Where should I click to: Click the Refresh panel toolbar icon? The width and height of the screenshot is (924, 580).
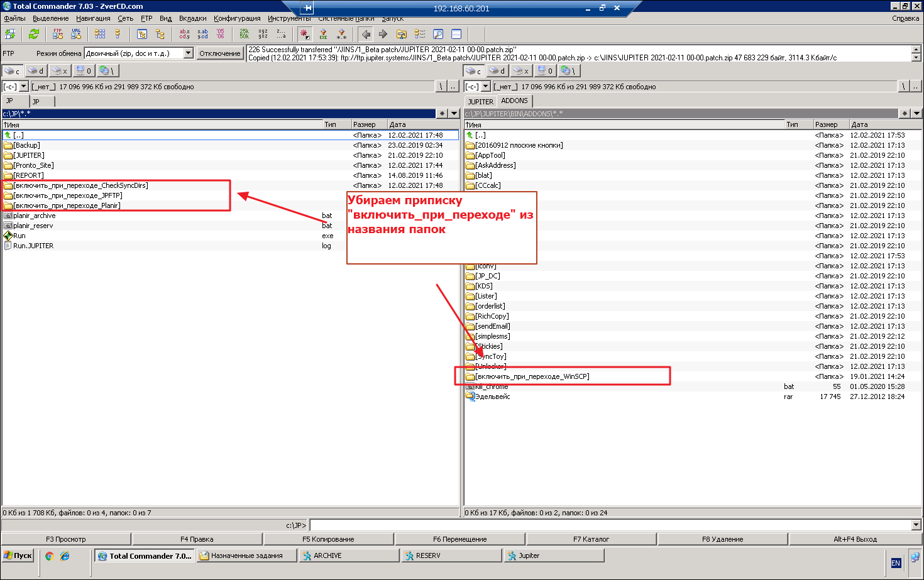pos(34,34)
